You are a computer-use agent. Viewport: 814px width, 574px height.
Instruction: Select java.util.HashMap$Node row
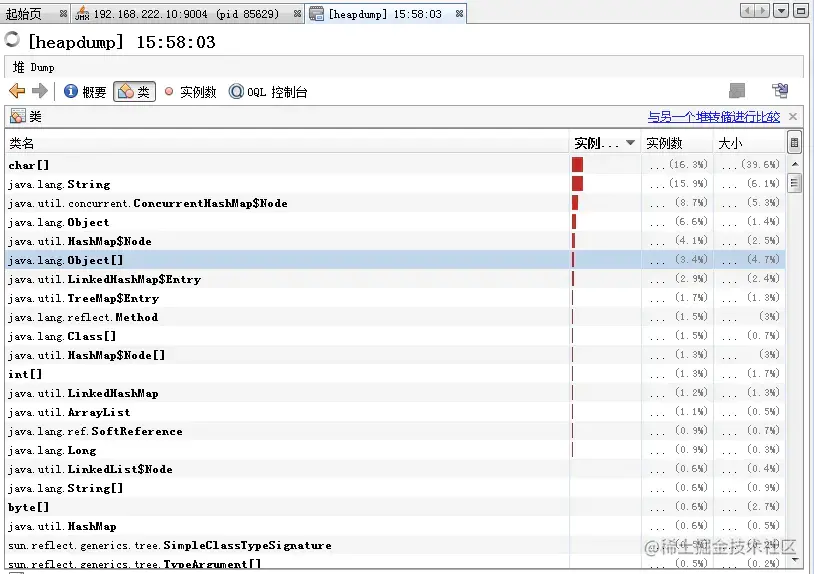[395, 241]
